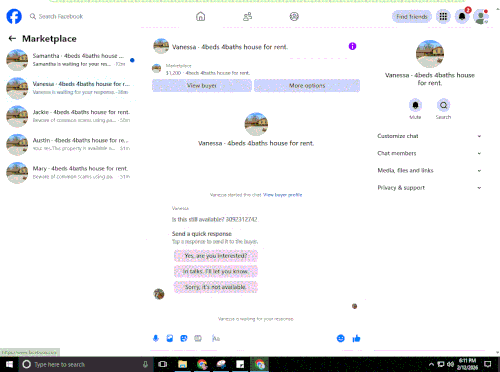Open the emoji picker
Viewport: 500px width, 372px height.
341,339
